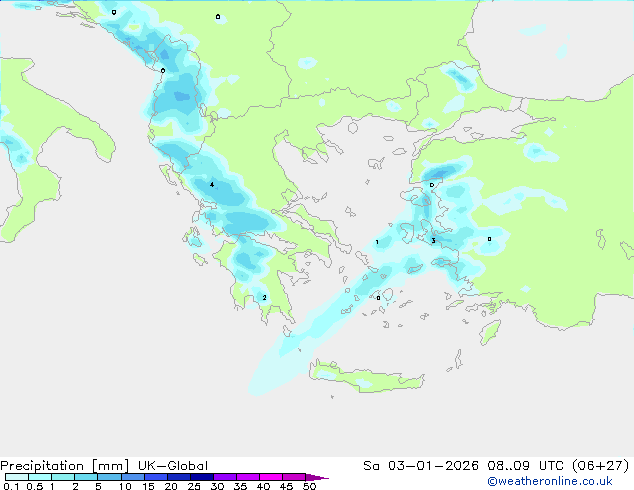Select the 30–35 mm purple legend swatch

[x=224, y=477]
